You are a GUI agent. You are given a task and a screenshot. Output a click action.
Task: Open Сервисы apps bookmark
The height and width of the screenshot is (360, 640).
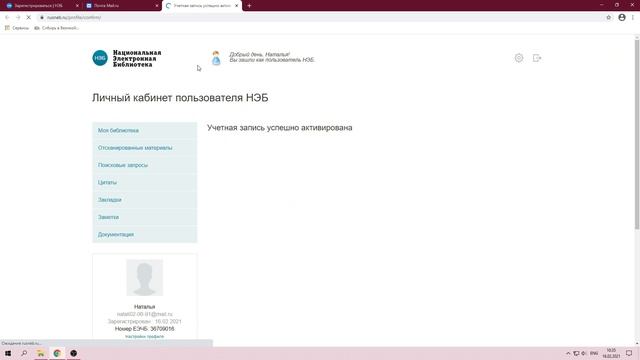pyautogui.click(x=17, y=28)
